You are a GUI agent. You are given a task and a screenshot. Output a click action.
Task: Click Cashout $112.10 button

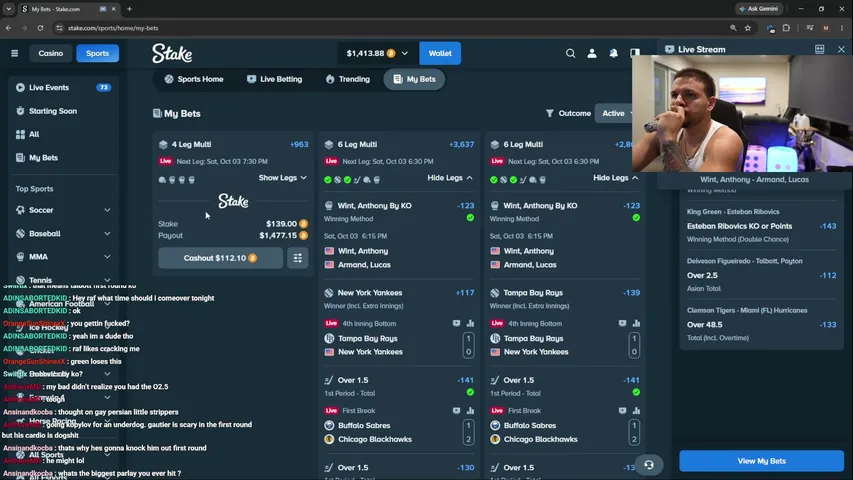pyautogui.click(x=220, y=258)
